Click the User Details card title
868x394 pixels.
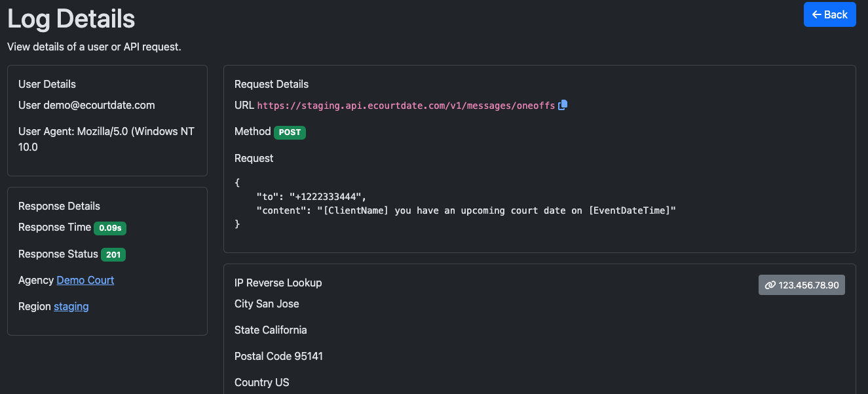tap(47, 84)
